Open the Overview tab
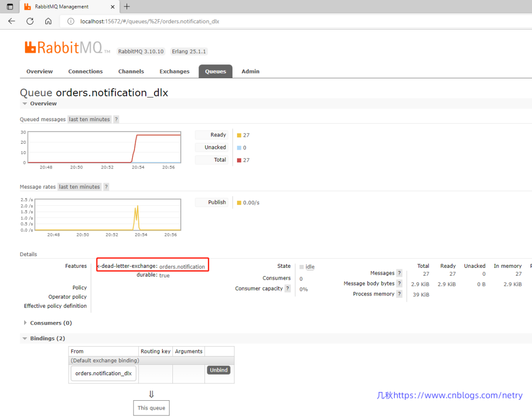This screenshot has width=532, height=419. 39,71
